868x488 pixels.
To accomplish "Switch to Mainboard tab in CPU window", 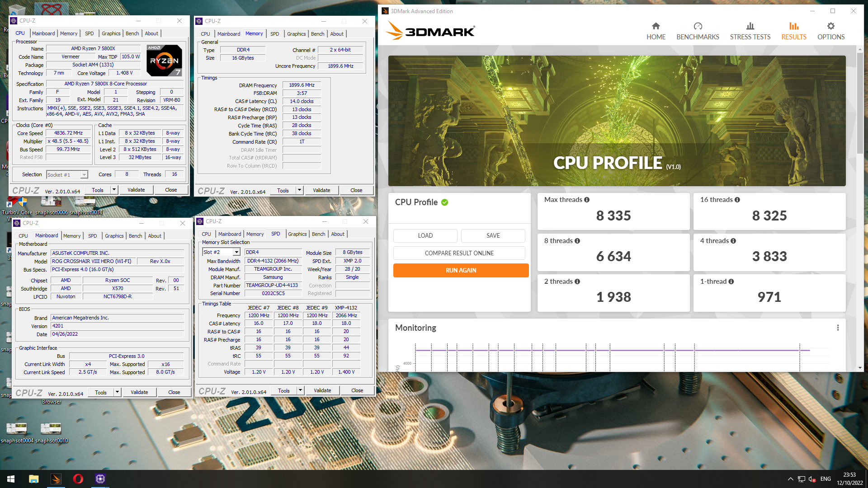I will [x=43, y=33].
